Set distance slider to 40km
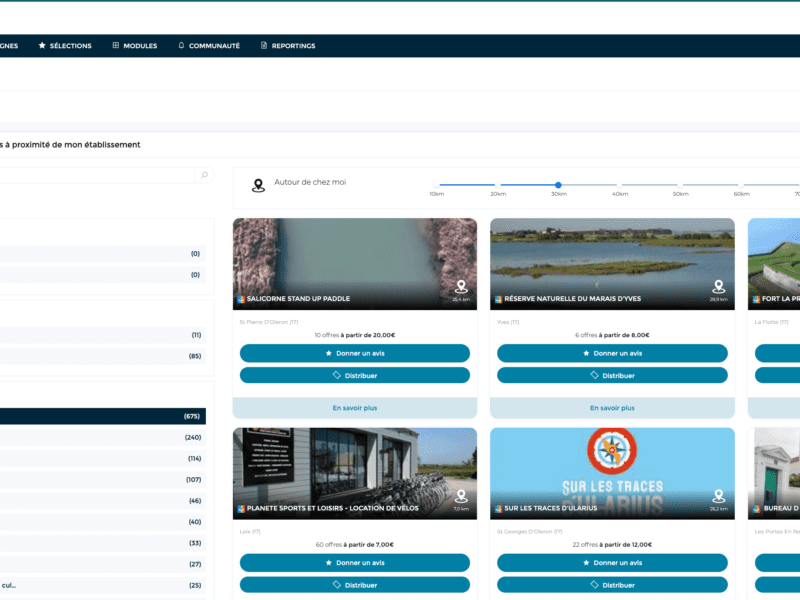Screen dimensions: 800x600 [x=619, y=185]
